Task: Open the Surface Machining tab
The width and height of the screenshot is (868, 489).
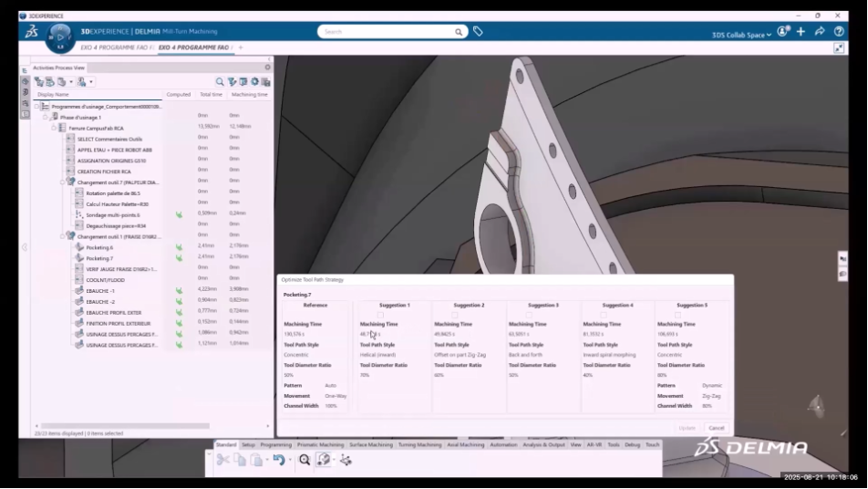Action: pyautogui.click(x=371, y=444)
